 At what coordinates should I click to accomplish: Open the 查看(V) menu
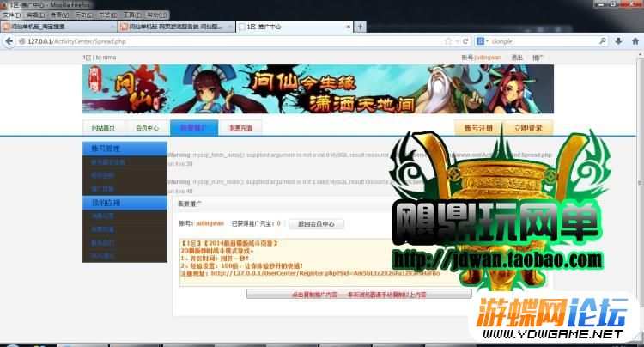point(59,15)
